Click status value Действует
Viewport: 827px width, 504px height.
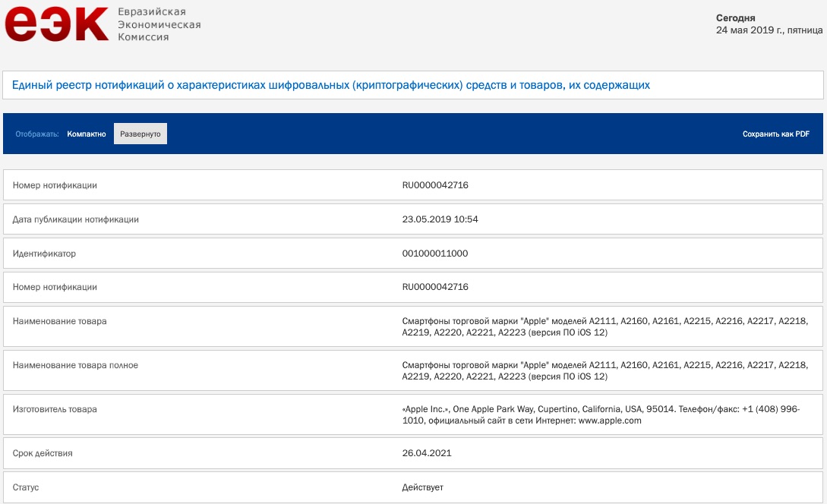point(422,487)
